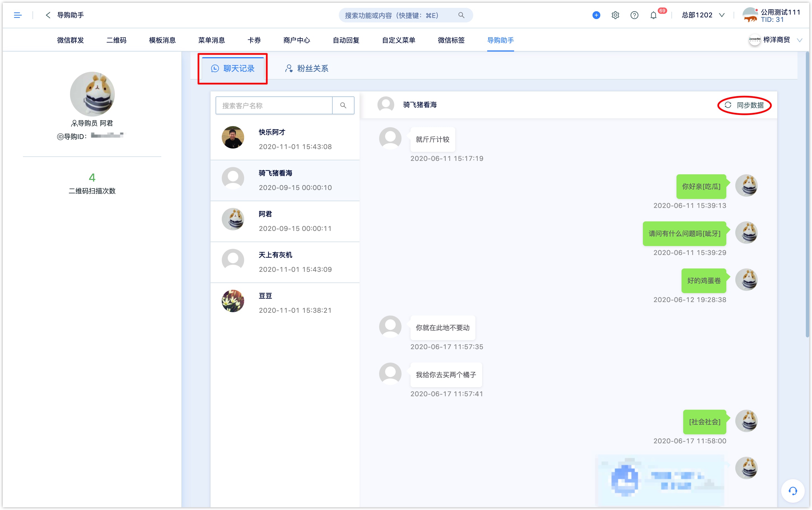Open chat with 天上有灰机

pos(285,262)
